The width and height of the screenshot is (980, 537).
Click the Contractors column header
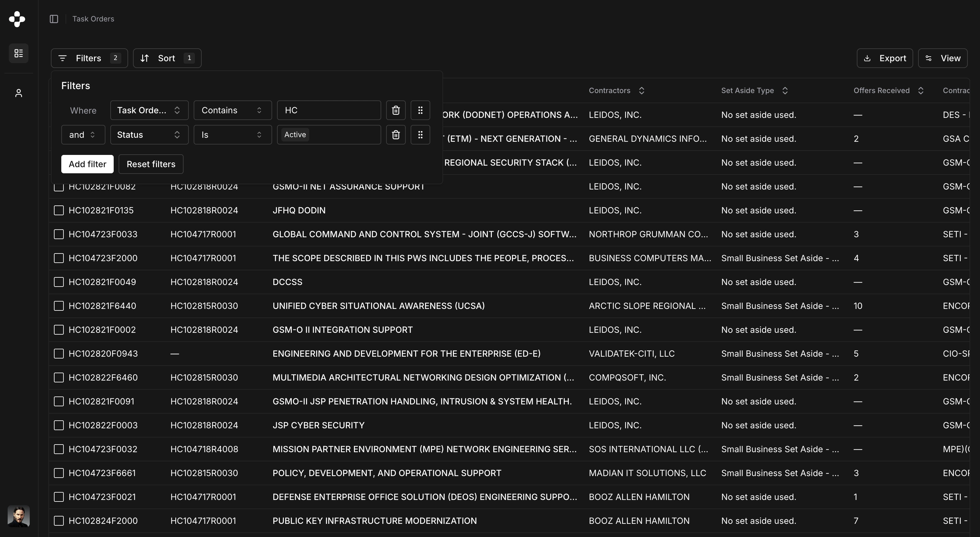point(610,90)
